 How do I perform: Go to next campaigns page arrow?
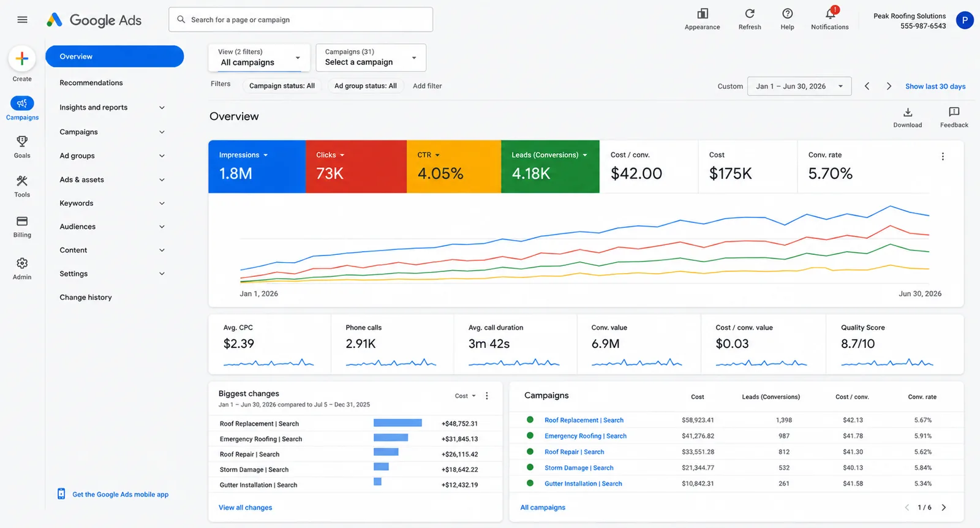coord(944,508)
